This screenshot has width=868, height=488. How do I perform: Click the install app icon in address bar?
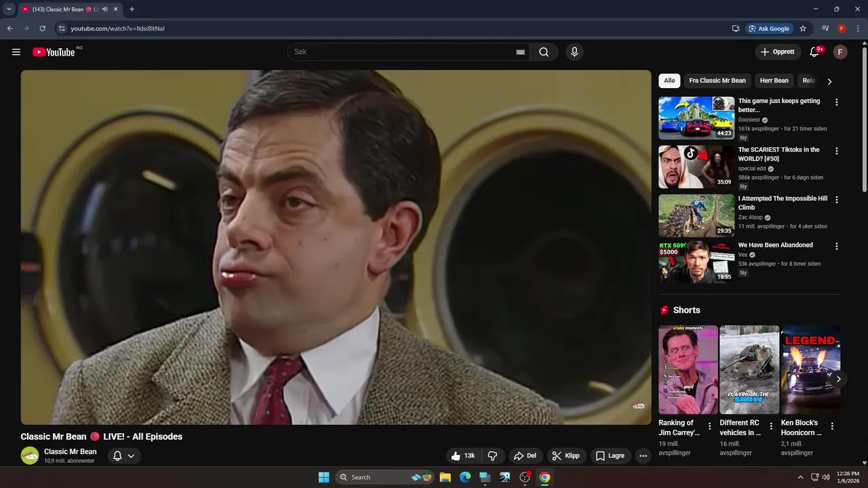[x=736, y=28]
